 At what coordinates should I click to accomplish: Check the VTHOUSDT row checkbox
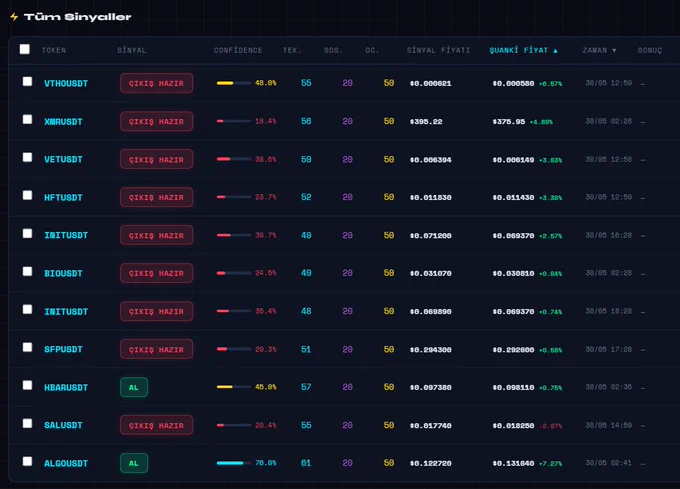pos(27,82)
